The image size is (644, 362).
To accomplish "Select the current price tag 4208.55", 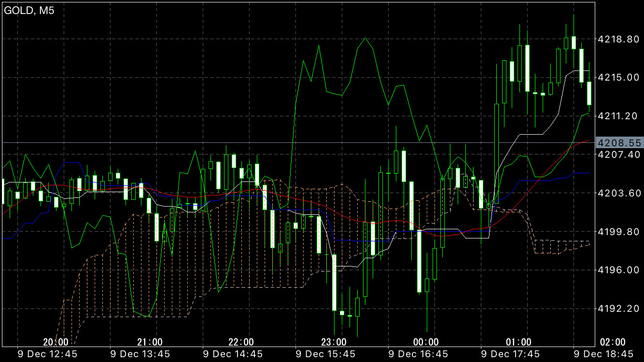I will 618,143.
